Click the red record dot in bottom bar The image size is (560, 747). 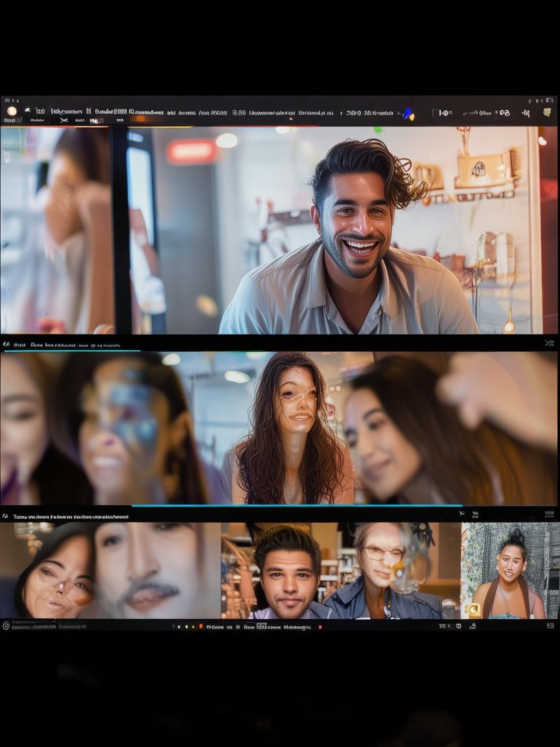320,627
